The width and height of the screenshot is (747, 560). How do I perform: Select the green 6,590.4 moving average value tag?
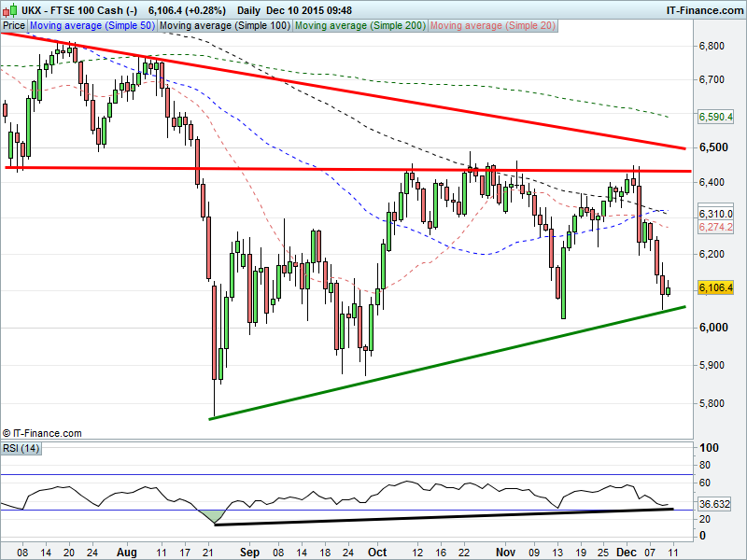point(714,117)
